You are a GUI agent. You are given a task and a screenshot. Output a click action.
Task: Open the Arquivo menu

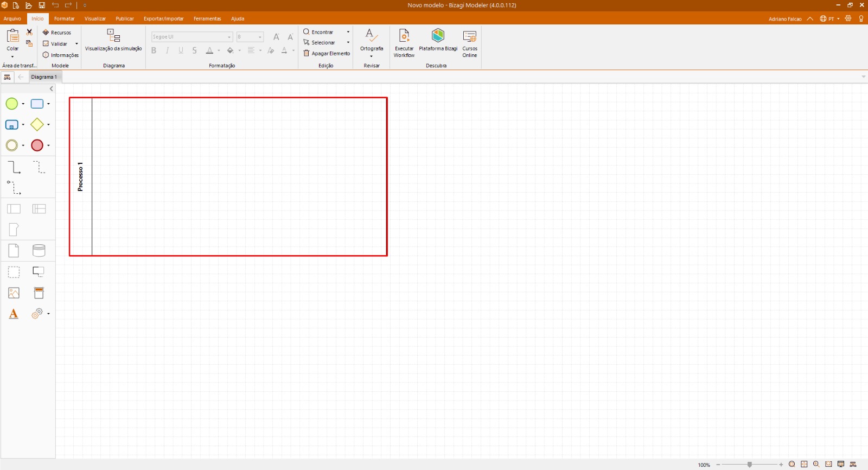tap(12, 18)
